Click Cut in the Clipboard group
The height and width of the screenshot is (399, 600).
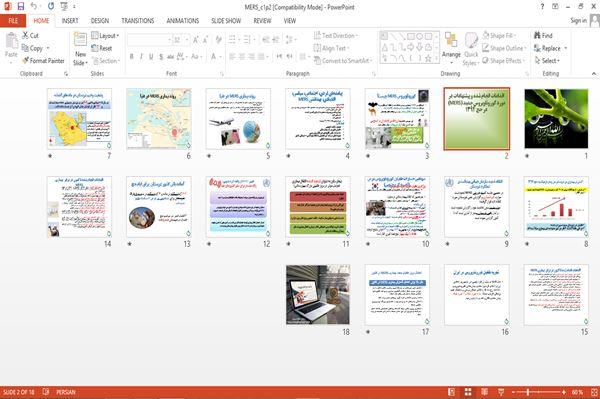pos(31,36)
